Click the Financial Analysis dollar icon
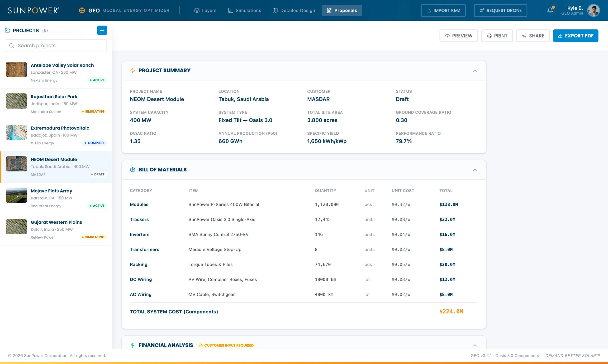608x364 pixels. coord(133,345)
